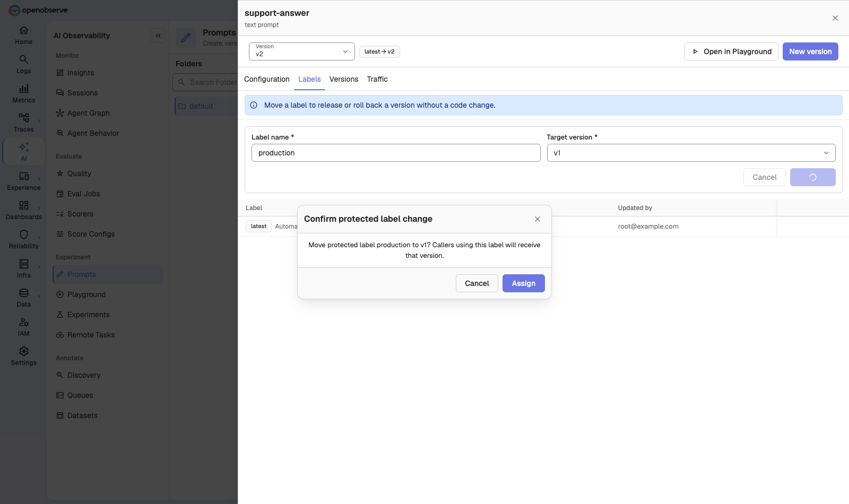Open Experiments menu item

click(108, 315)
